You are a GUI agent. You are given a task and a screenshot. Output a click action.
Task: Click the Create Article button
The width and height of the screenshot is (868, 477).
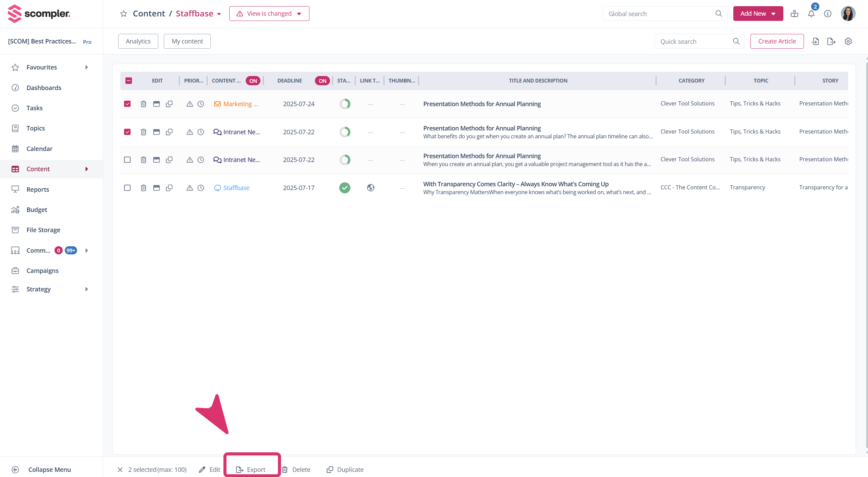pos(777,41)
